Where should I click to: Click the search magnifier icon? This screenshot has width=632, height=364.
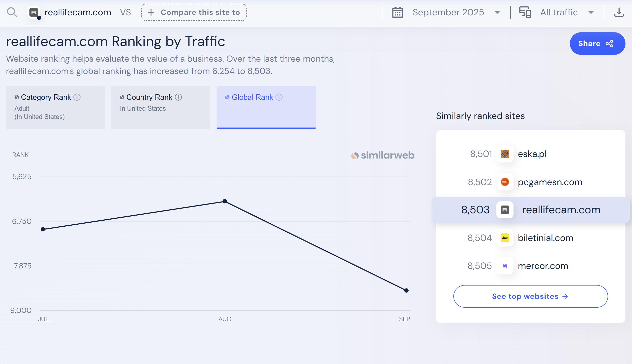(12, 12)
